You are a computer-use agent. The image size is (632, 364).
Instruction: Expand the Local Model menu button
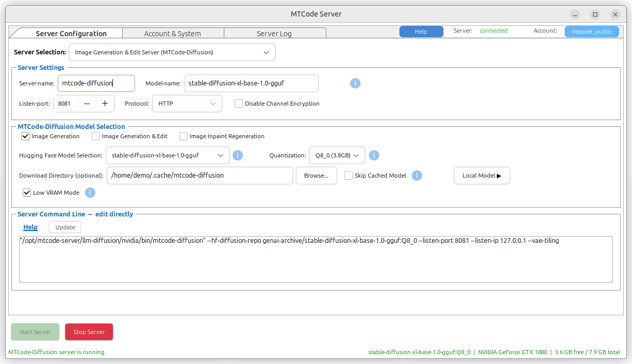[x=482, y=176]
